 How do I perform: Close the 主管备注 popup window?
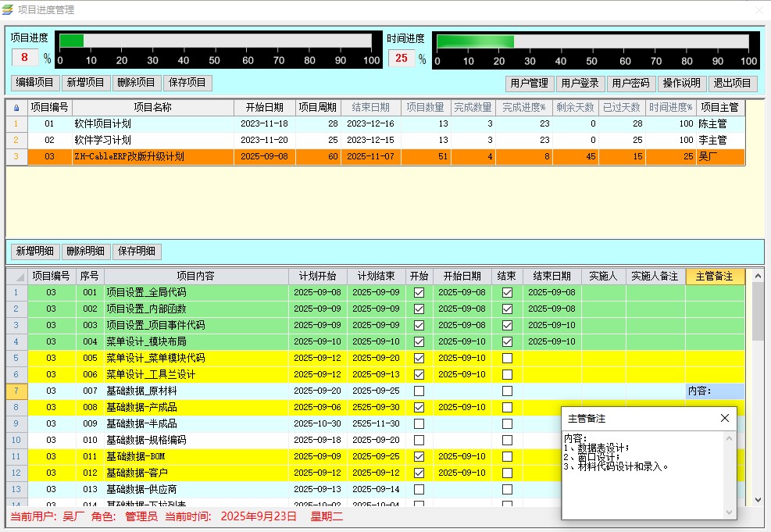(725, 418)
